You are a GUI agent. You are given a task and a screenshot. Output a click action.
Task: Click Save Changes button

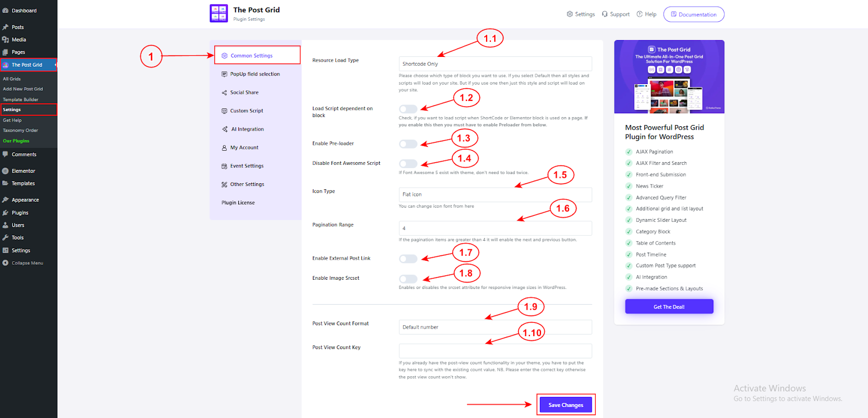click(566, 405)
